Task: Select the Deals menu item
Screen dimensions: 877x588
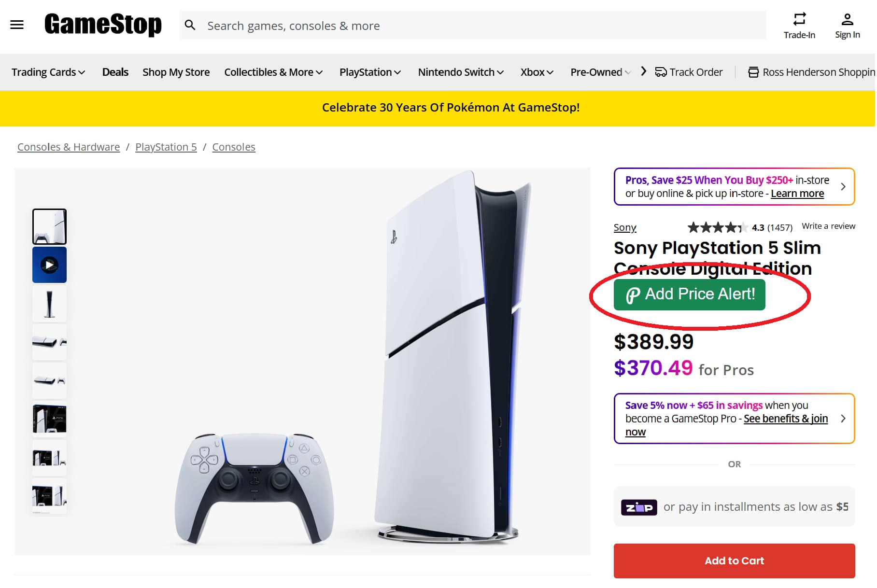Action: coord(115,72)
